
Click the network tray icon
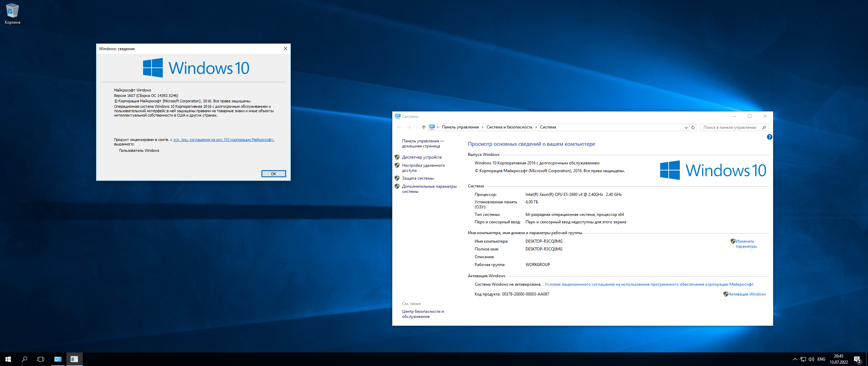(803, 359)
